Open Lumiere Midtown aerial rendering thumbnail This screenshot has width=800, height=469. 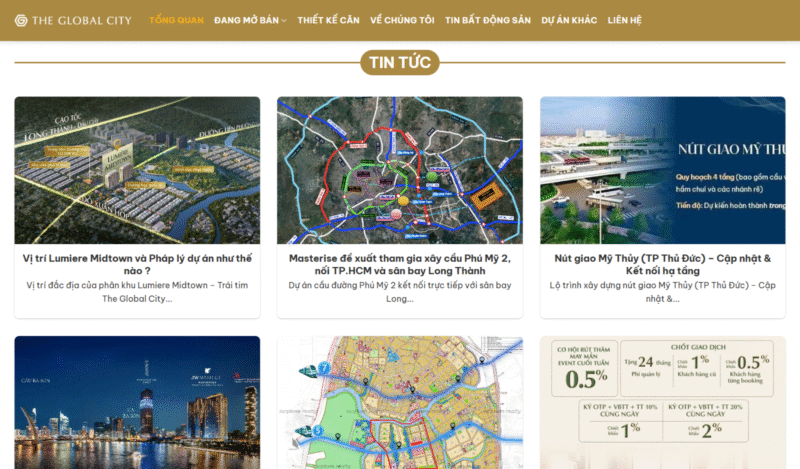pos(137,170)
